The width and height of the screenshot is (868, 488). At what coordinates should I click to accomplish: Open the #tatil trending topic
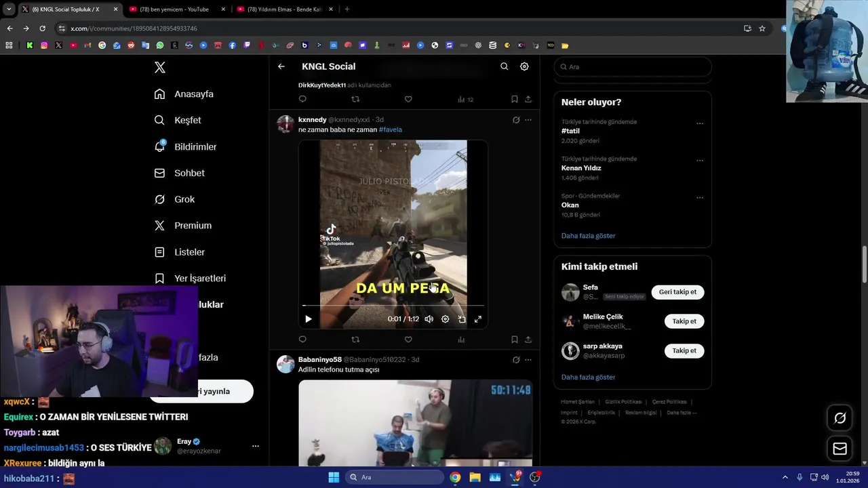coord(570,131)
